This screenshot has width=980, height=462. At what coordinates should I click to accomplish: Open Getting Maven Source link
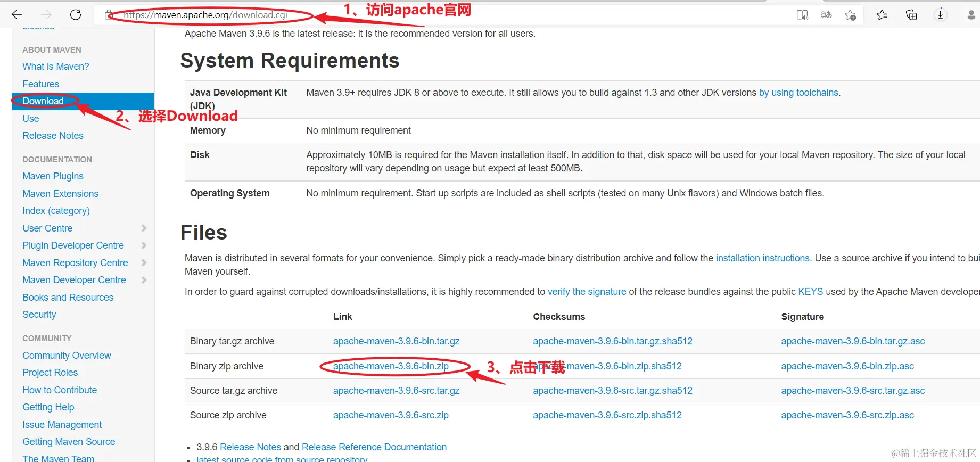tap(69, 442)
